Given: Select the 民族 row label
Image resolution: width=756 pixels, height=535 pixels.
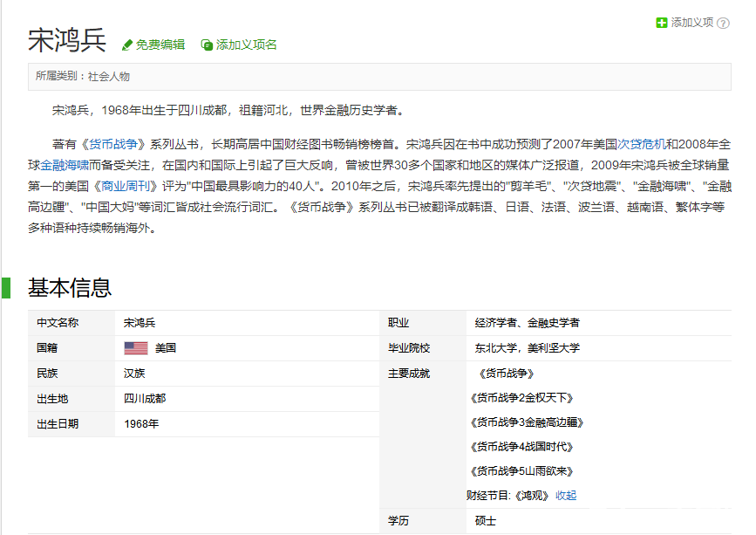Looking at the screenshot, I should (47, 374).
